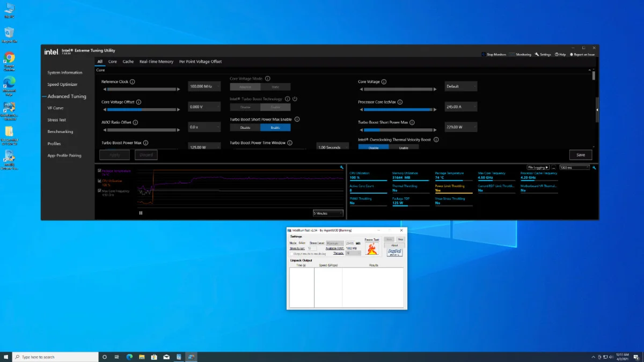Click the flame Freeze Test image in IntelBurnTest
The height and width of the screenshot is (362, 644).
pyautogui.click(x=372, y=248)
